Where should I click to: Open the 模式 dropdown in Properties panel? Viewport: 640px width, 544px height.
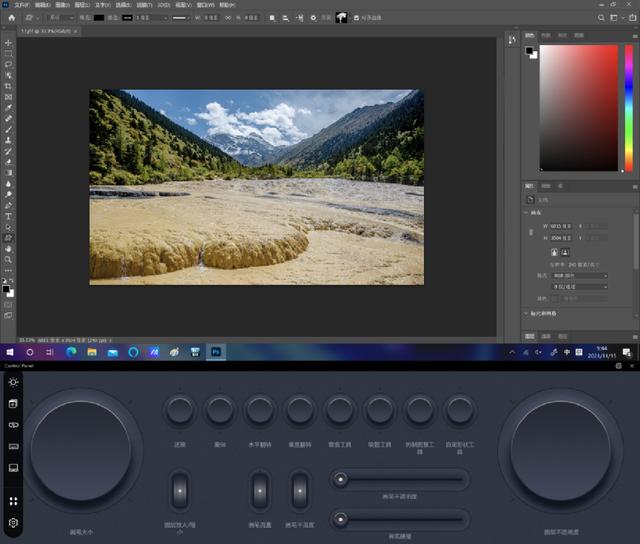pos(578,274)
